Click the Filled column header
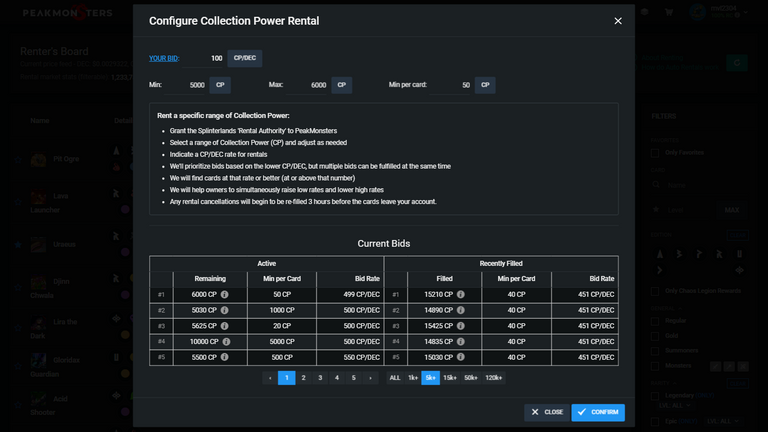This screenshot has width=768, height=432. (444, 279)
